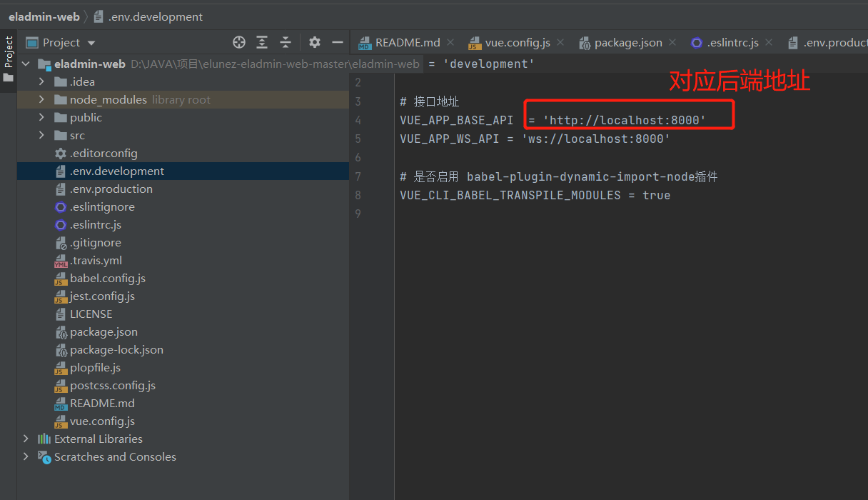Click the node_modules folder icon
868x500 pixels.
tap(61, 100)
